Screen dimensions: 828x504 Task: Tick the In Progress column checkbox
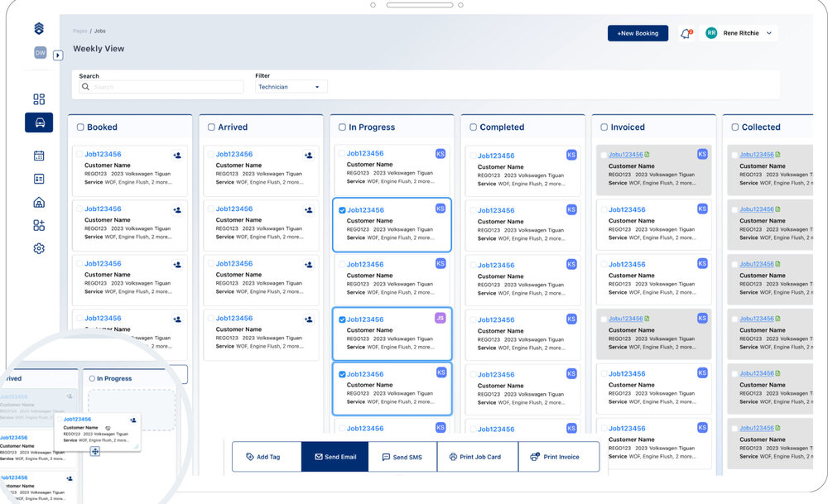pos(342,127)
